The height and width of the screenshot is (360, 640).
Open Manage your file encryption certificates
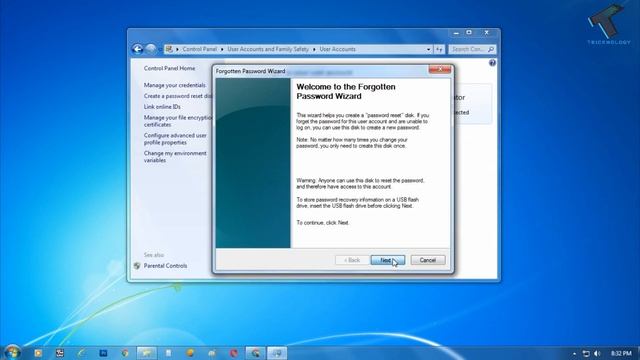point(178,121)
